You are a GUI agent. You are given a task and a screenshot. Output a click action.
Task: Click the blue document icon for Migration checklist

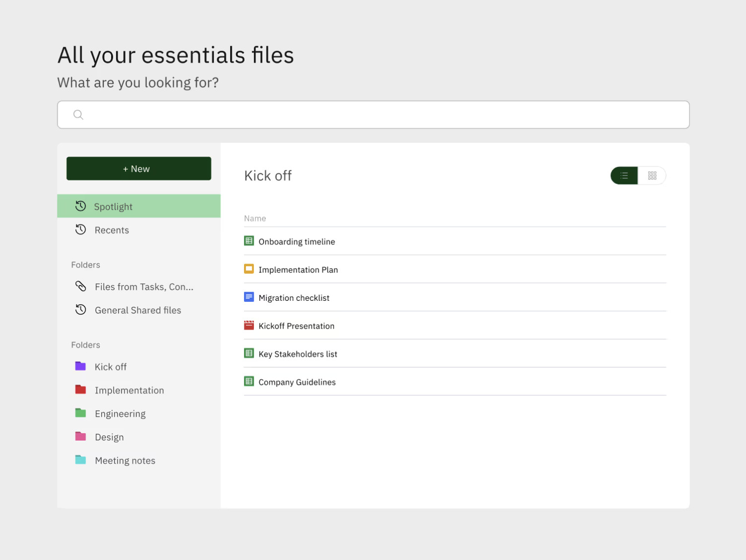point(249,297)
